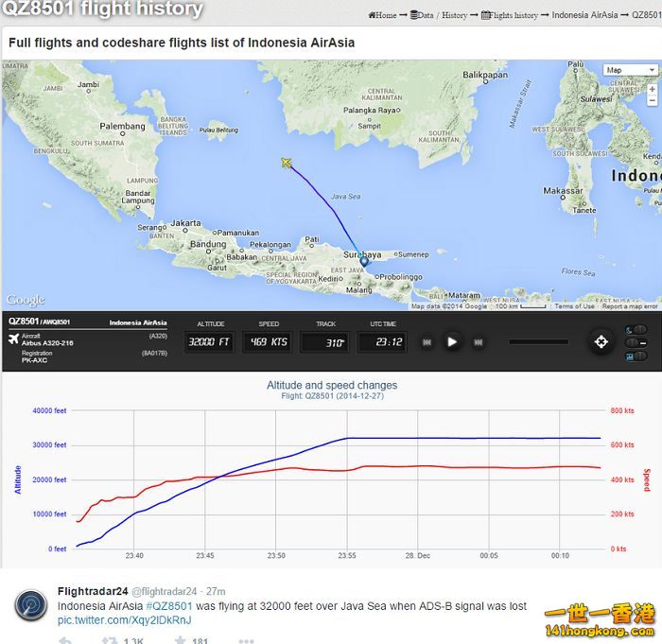
Task: Center map on aircraft with crosshair icon
Action: (600, 342)
